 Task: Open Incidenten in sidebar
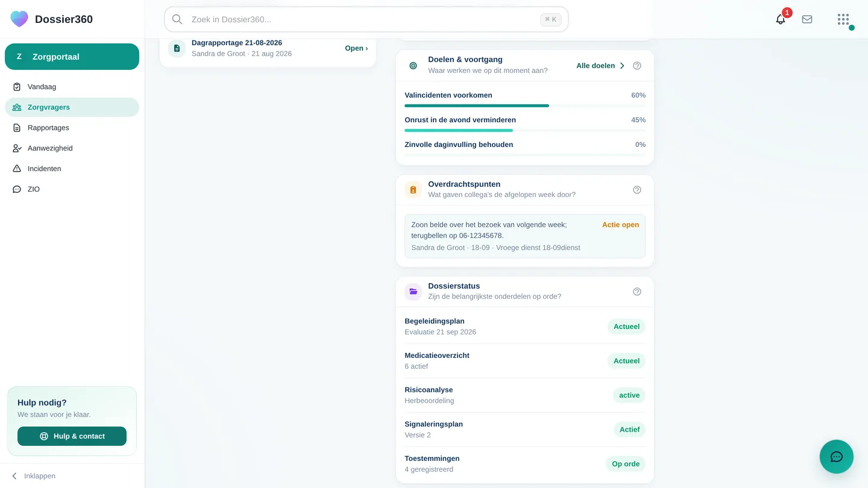(x=72, y=169)
